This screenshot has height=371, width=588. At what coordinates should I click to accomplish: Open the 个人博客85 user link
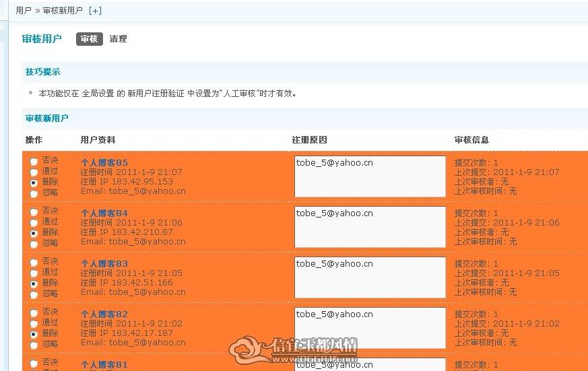104,163
